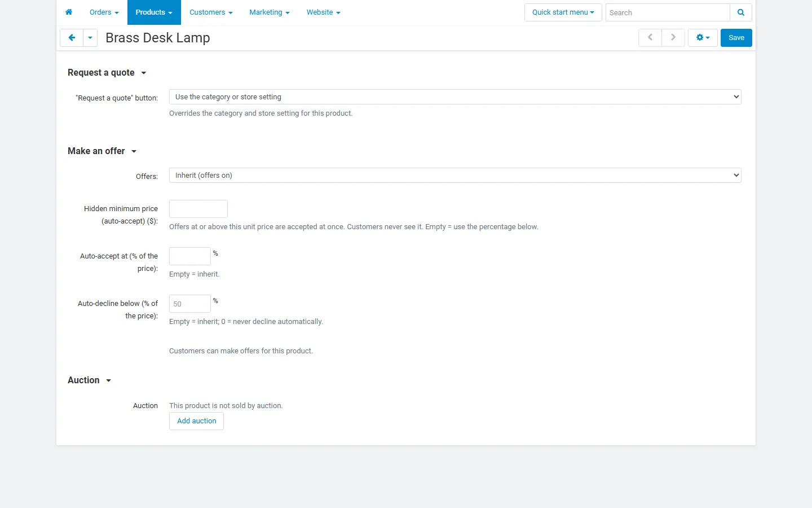Open the Customers menu
812x508 pixels.
[211, 12]
